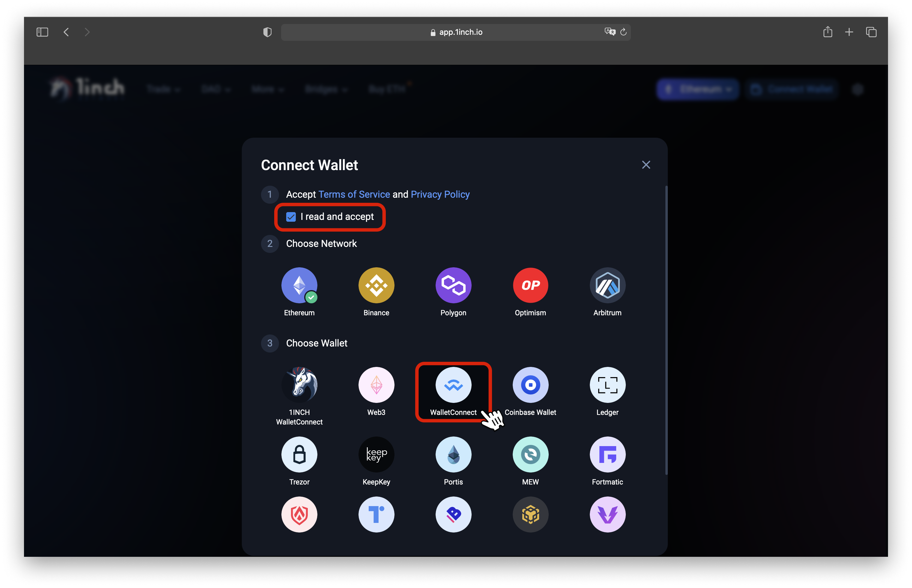This screenshot has width=912, height=588.
Task: Select Coinbase Wallet
Action: (x=530, y=385)
